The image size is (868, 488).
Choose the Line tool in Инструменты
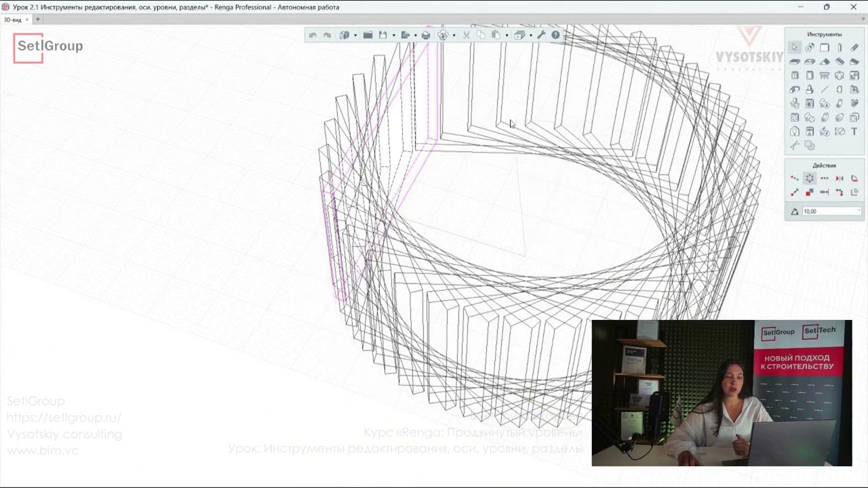click(x=825, y=89)
